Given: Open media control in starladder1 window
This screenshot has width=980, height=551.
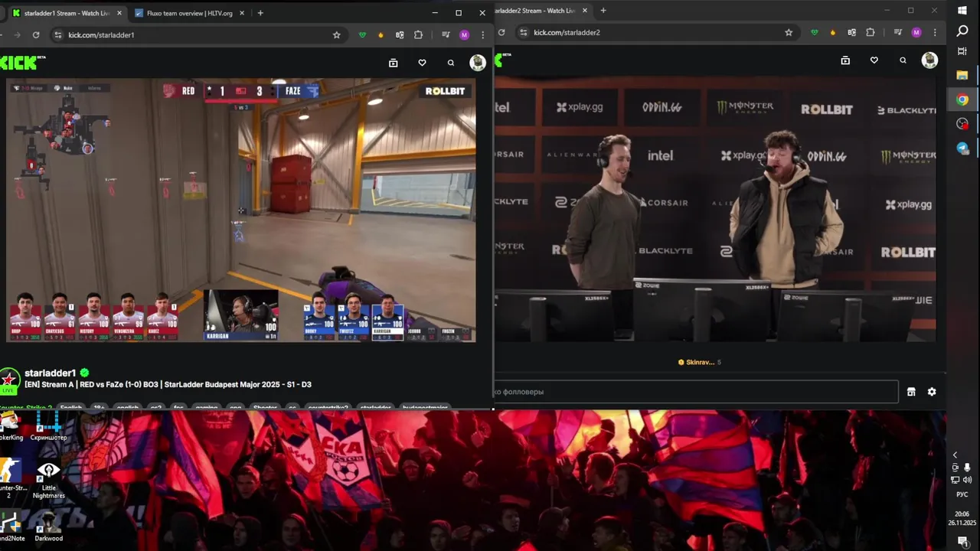Looking at the screenshot, I should pos(446,34).
